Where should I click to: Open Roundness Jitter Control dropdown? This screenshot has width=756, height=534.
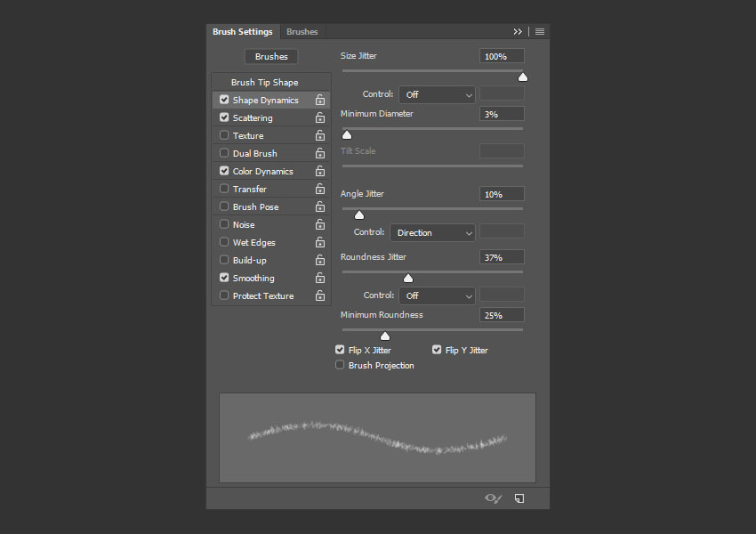tap(437, 296)
